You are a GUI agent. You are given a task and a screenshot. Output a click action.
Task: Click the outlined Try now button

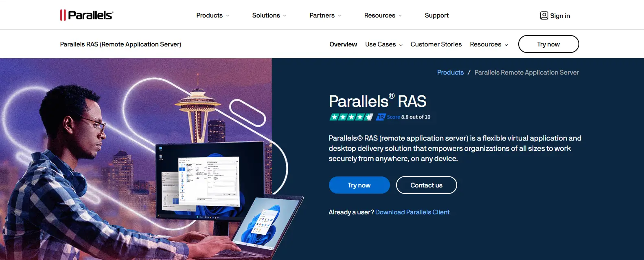548,44
